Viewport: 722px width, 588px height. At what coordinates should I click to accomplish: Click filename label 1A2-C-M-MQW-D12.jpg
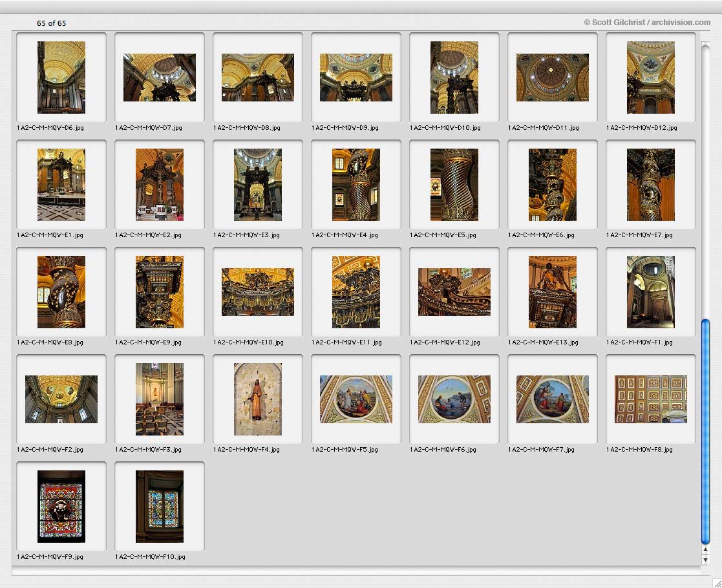641,128
